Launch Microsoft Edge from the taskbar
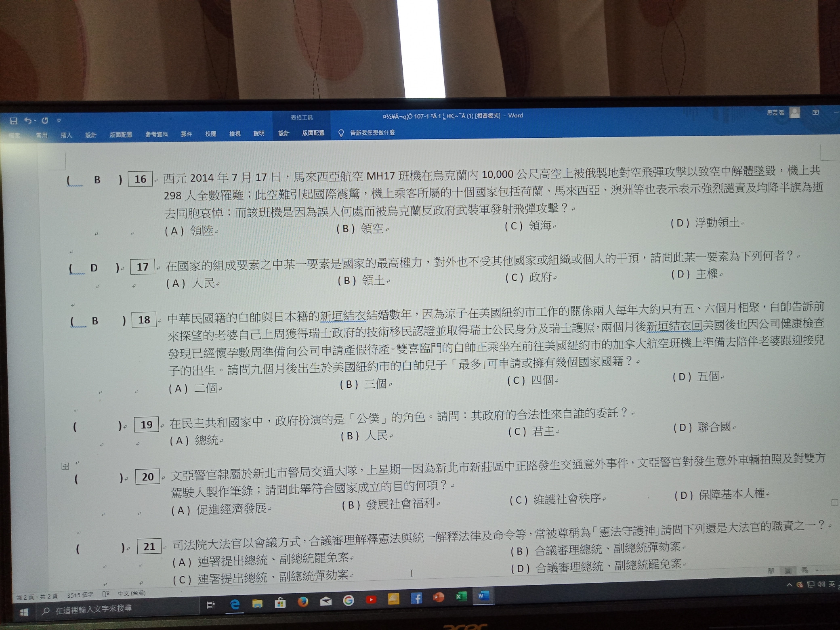Image resolution: width=840 pixels, height=630 pixels. click(235, 604)
